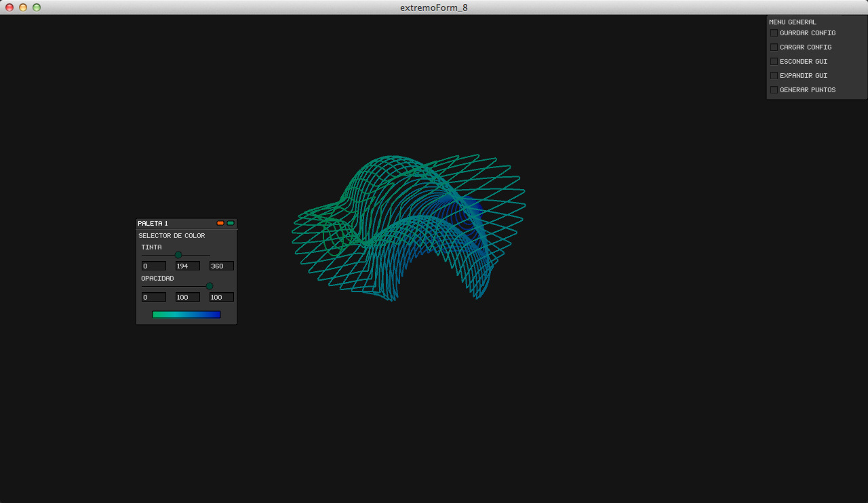Image resolution: width=868 pixels, height=503 pixels.
Task: Click the Tinta maximum field showing 360
Action: point(222,266)
